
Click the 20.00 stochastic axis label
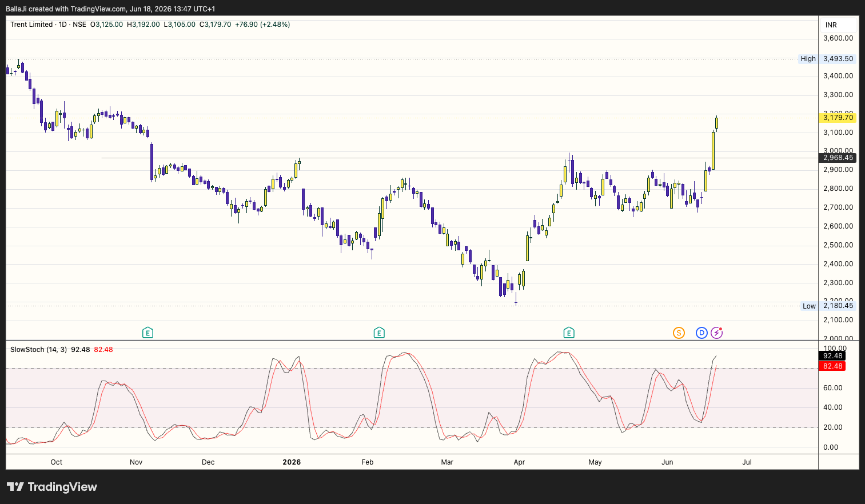pos(833,427)
